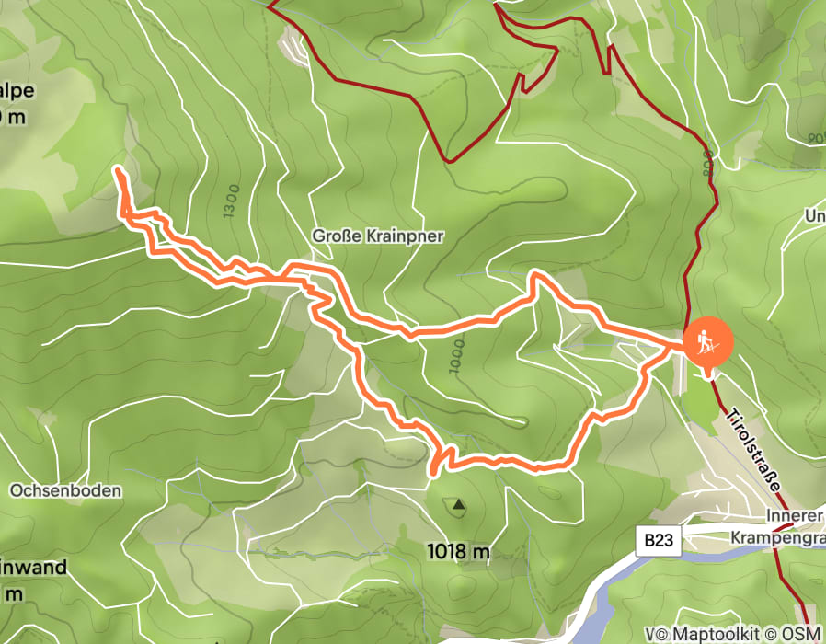Open the Maptoolkit attribution link
Image resolution: width=826 pixels, height=644 pixels.
click(715, 634)
